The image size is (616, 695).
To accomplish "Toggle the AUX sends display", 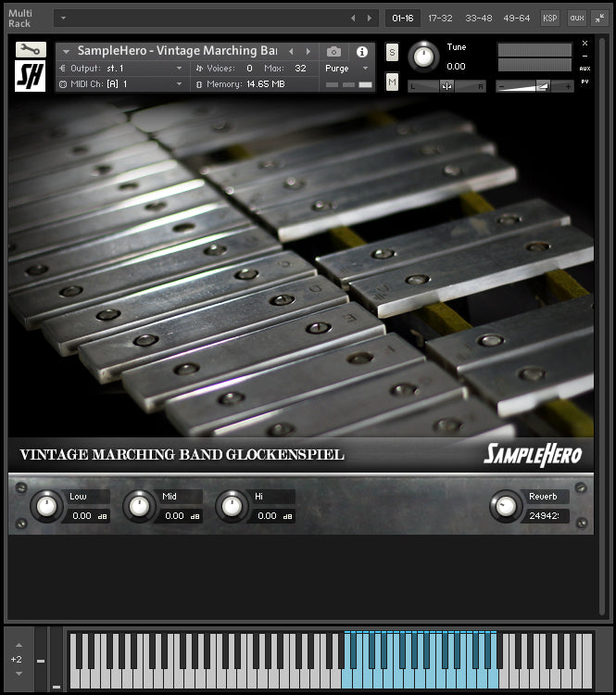I will click(585, 69).
